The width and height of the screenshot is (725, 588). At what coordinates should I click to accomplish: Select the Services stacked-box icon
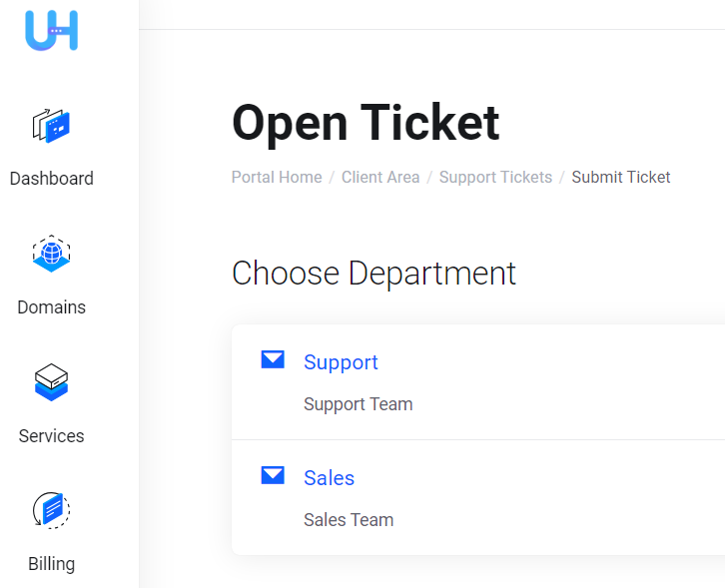pyautogui.click(x=52, y=382)
